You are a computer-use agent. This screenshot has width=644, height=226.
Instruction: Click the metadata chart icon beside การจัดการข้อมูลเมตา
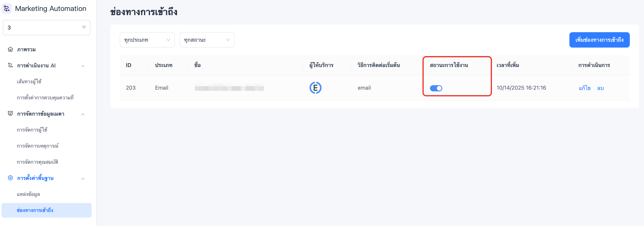[10, 114]
